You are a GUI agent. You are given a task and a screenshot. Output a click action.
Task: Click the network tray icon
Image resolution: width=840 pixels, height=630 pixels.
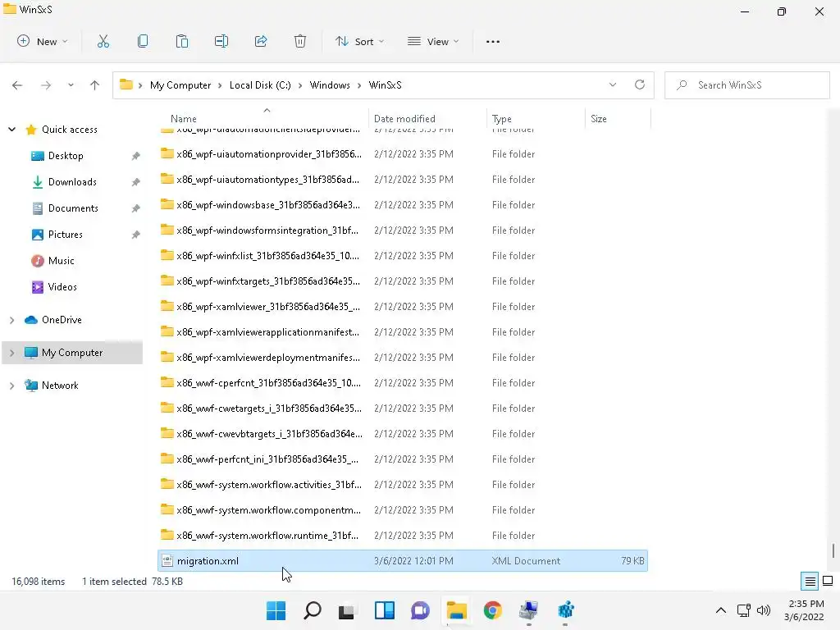743,610
